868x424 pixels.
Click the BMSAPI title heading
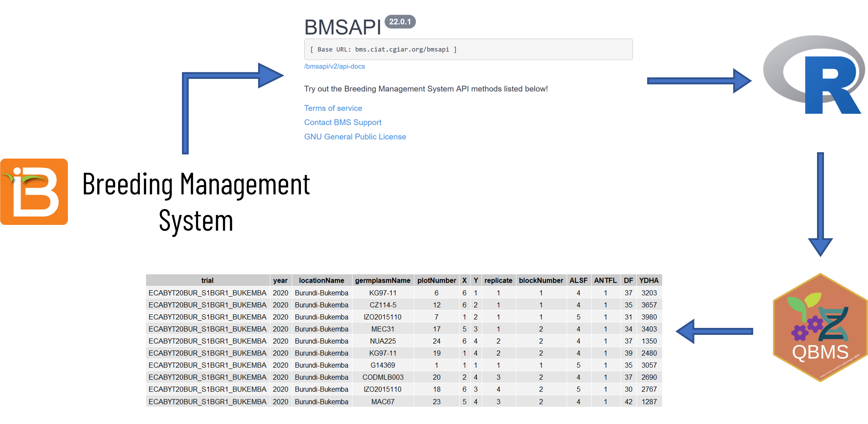[x=342, y=28]
